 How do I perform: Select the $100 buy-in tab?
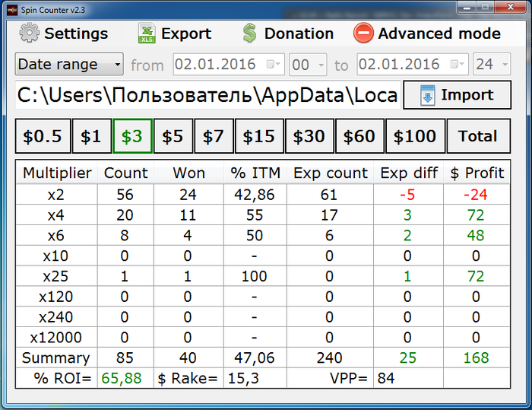pyautogui.click(x=415, y=136)
